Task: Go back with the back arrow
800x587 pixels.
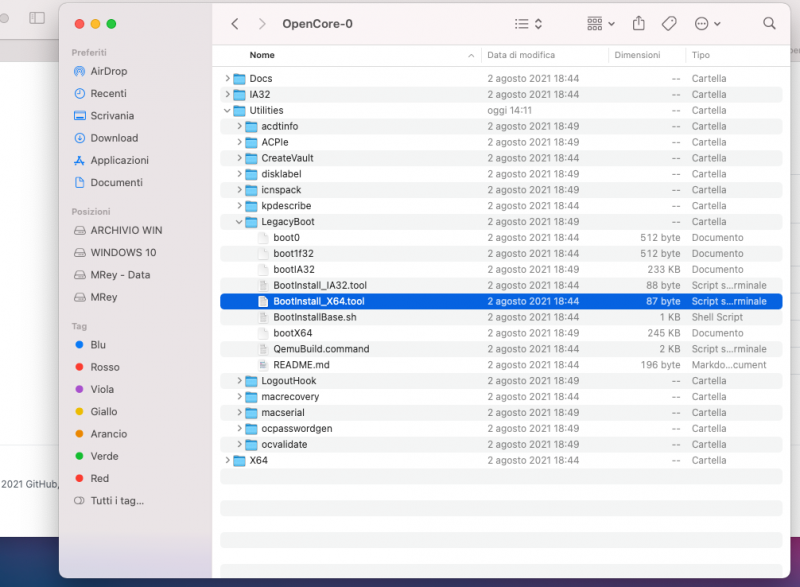Action: point(235,24)
